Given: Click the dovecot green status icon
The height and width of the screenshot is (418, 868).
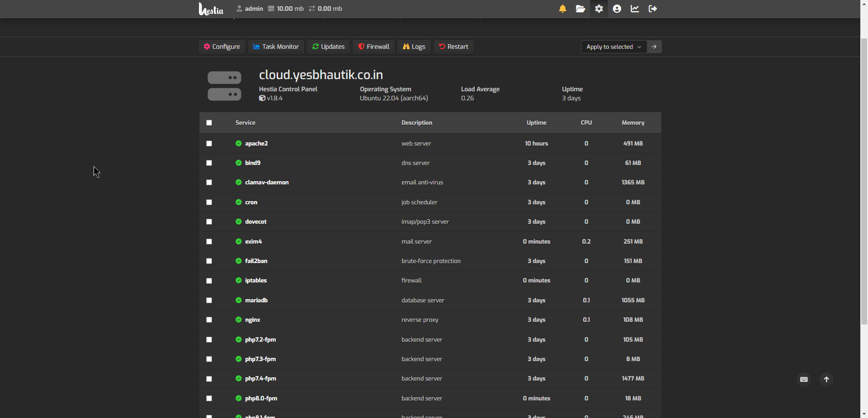Looking at the screenshot, I should click(x=239, y=221).
